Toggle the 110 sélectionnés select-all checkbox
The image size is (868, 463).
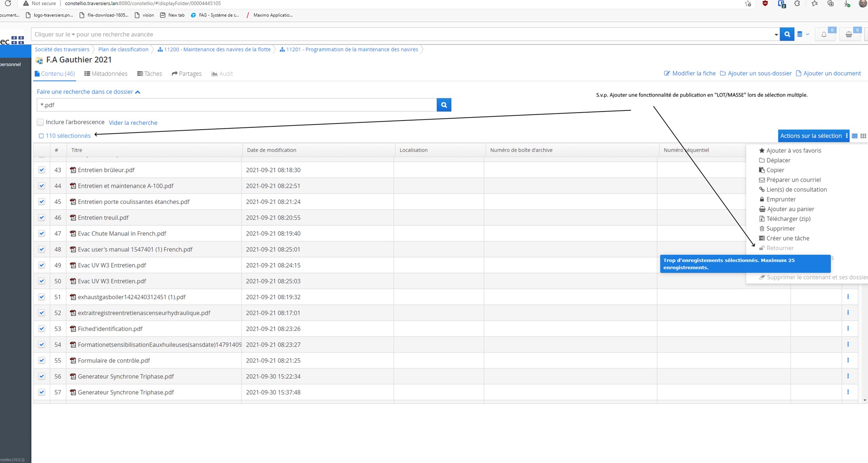coord(41,136)
